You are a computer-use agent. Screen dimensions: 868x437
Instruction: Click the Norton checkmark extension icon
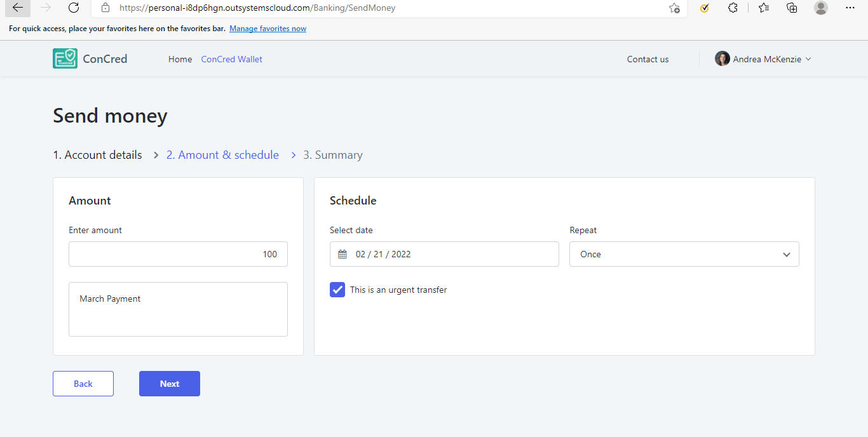(x=704, y=8)
